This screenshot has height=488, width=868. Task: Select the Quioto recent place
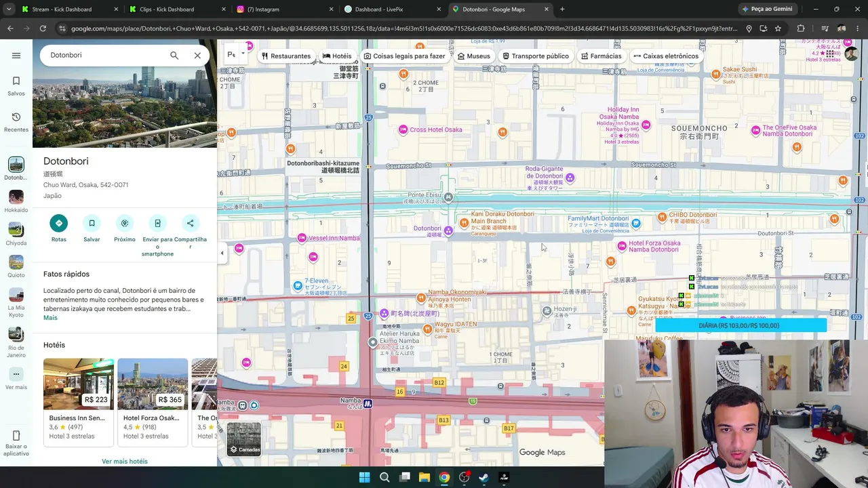point(16,266)
